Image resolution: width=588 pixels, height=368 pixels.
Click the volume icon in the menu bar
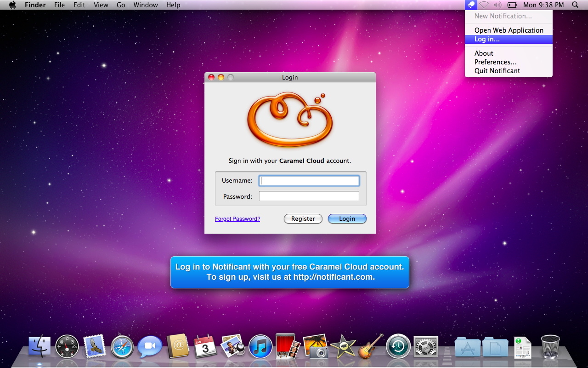click(x=497, y=5)
